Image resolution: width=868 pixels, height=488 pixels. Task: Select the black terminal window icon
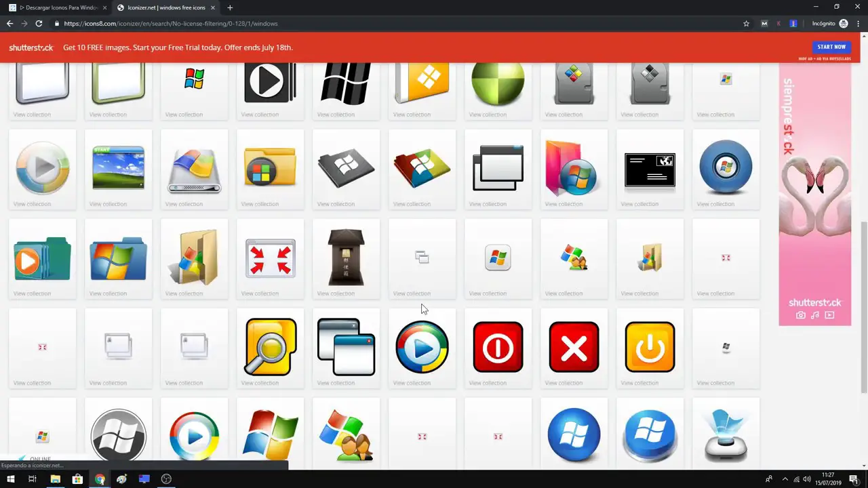coord(650,169)
